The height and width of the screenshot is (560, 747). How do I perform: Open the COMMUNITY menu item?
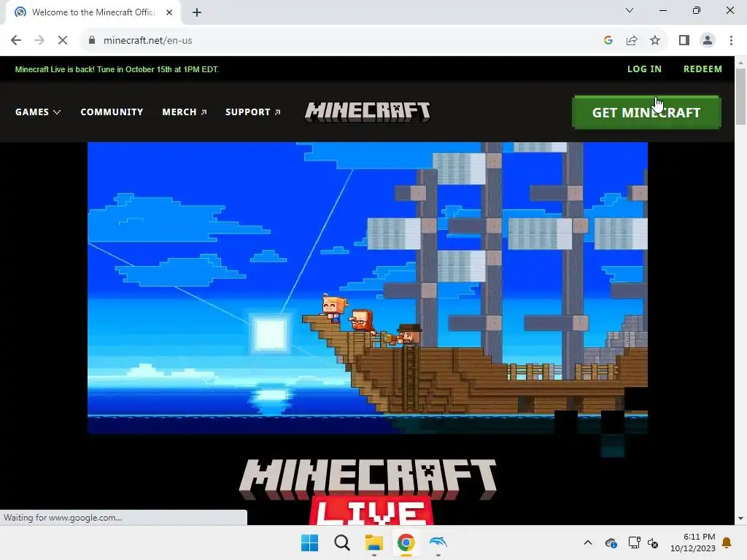pyautogui.click(x=112, y=112)
